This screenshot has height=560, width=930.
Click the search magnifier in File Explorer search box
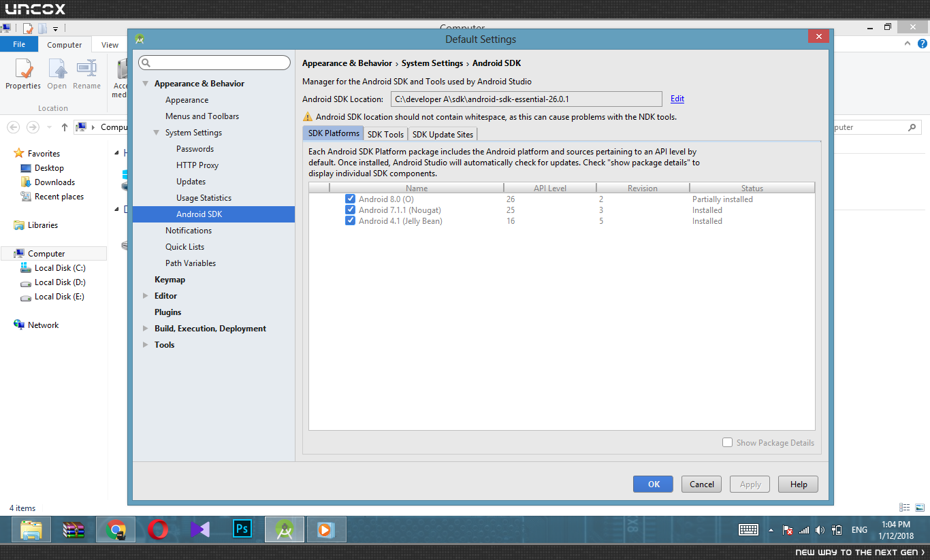pos(912,127)
